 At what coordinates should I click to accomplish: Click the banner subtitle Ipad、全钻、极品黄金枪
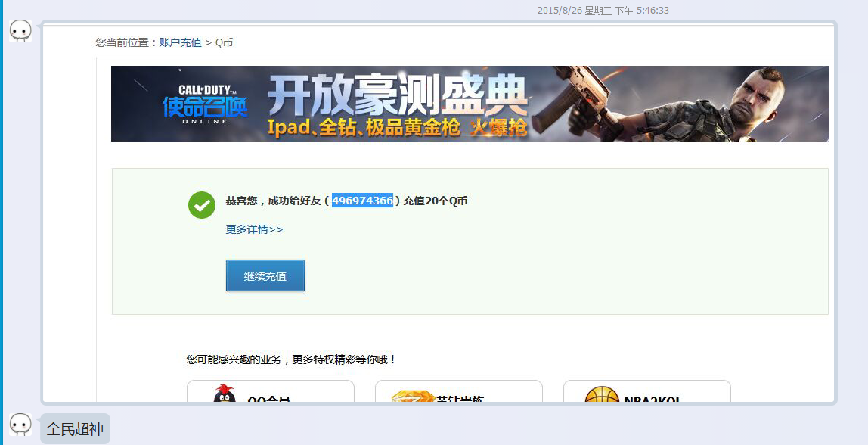[364, 128]
